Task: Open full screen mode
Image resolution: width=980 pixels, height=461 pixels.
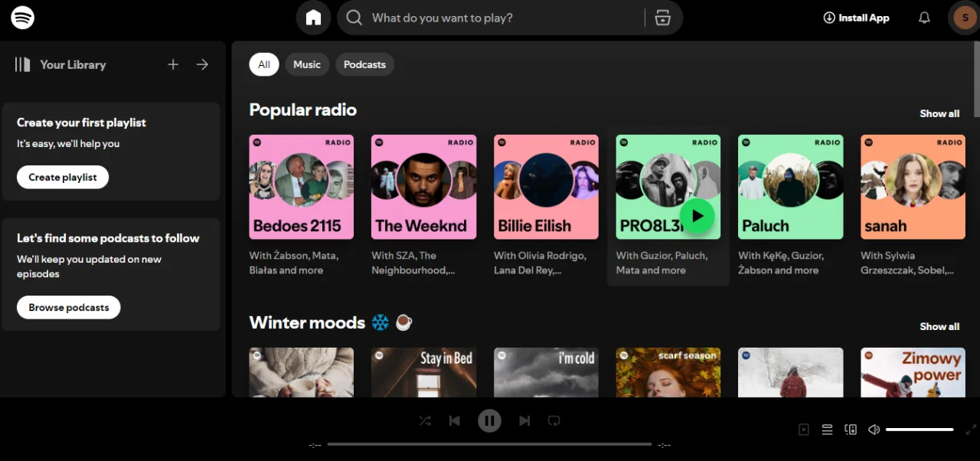Action: click(971, 430)
